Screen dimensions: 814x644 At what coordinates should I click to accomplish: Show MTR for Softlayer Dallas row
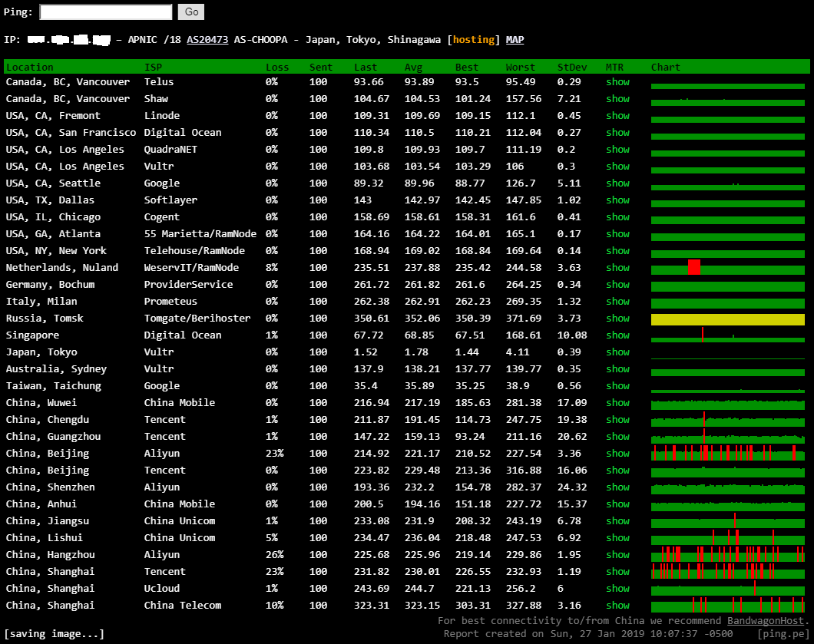click(x=617, y=200)
